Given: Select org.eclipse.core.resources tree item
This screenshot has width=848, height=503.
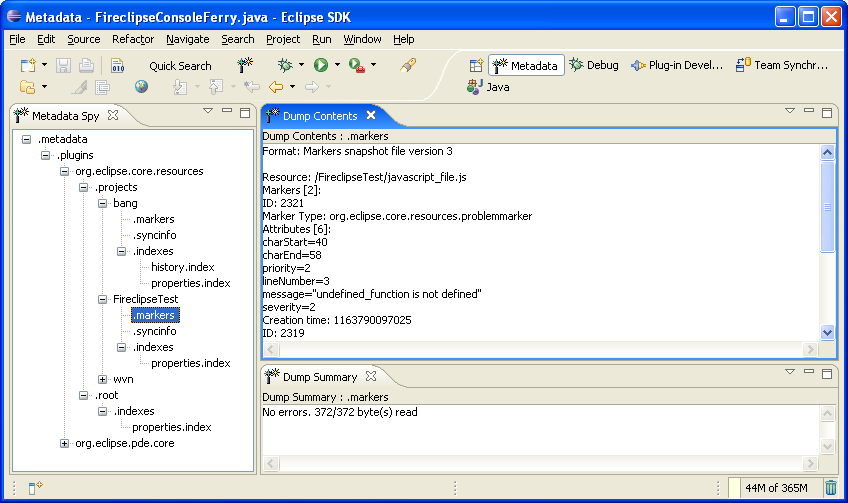Looking at the screenshot, I should point(139,171).
